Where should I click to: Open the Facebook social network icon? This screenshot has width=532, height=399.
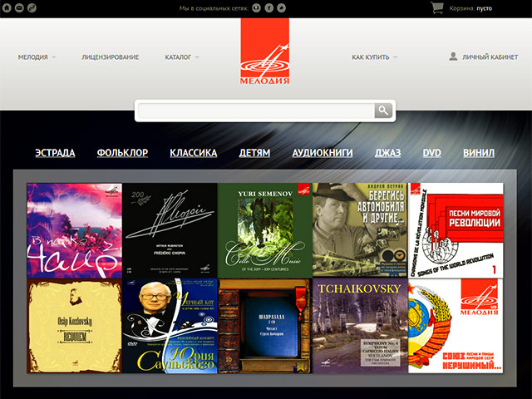[269, 7]
